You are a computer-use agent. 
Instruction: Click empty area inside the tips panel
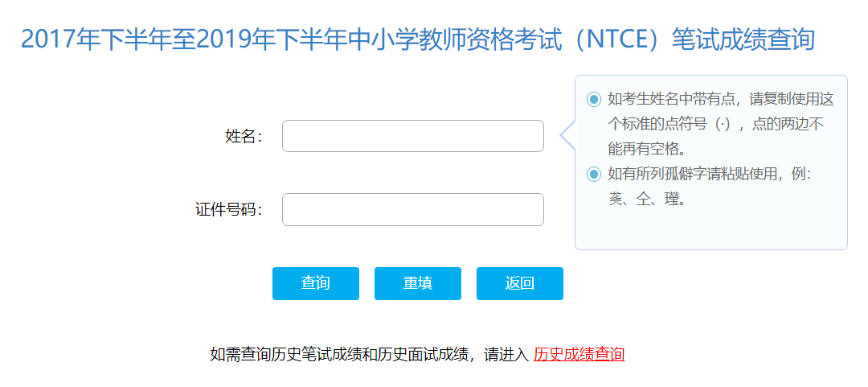[x=711, y=230]
